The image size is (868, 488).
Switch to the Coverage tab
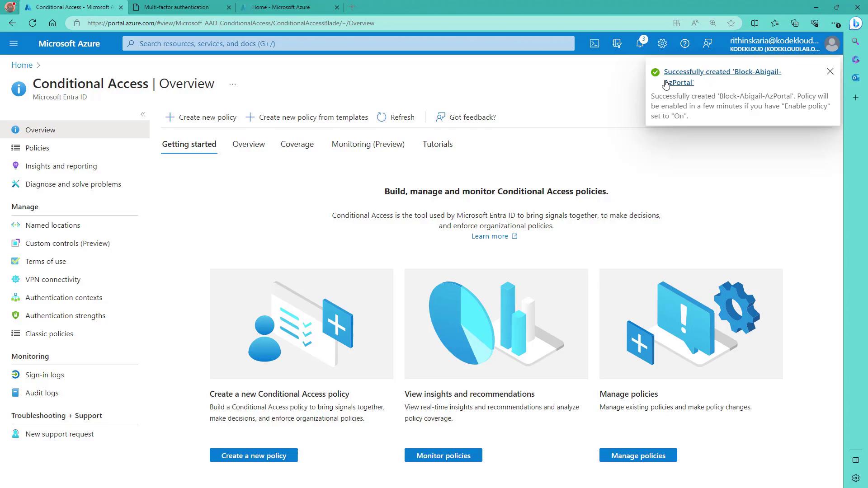pos(297,144)
